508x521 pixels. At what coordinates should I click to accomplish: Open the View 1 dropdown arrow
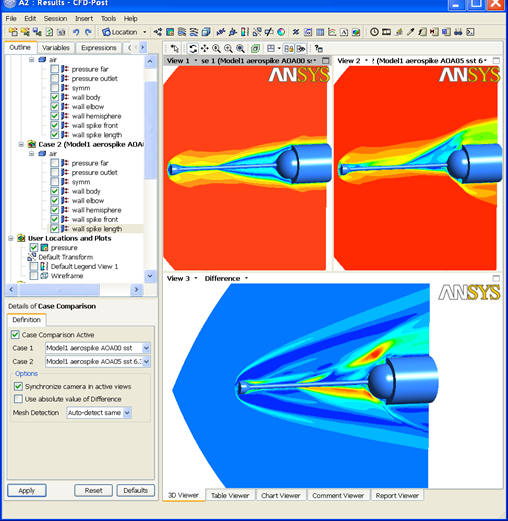[196, 61]
